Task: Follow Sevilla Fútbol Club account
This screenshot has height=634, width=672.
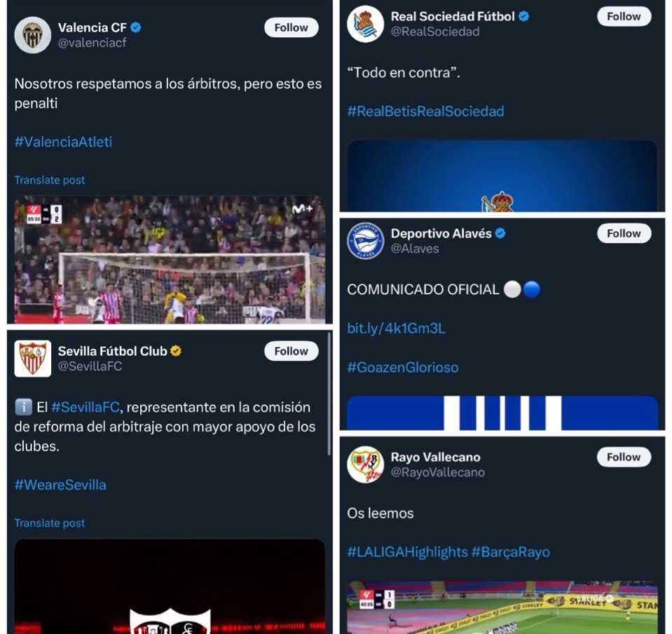Action: point(292,351)
